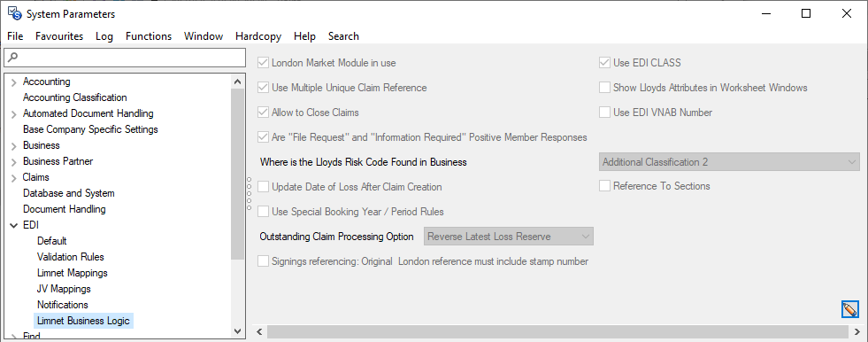The width and height of the screenshot is (868, 342).
Task: Click horizontal scrollbar left arrow
Action: click(259, 331)
